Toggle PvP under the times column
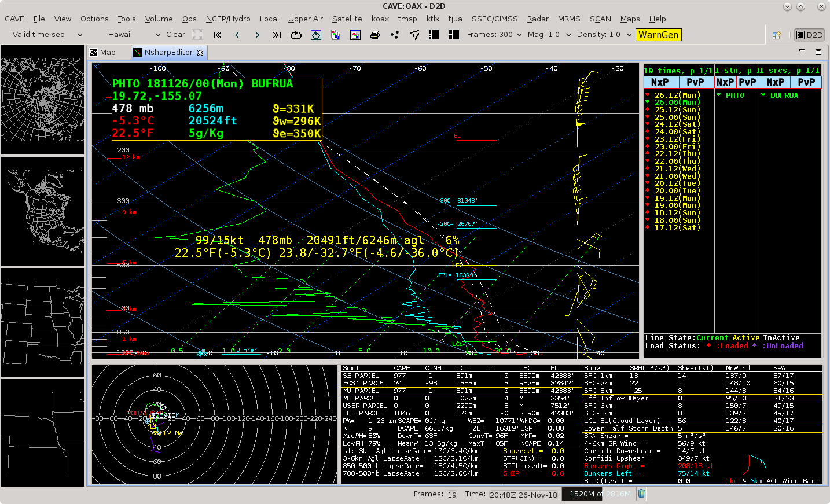This screenshot has height=504, width=830. pos(696,82)
